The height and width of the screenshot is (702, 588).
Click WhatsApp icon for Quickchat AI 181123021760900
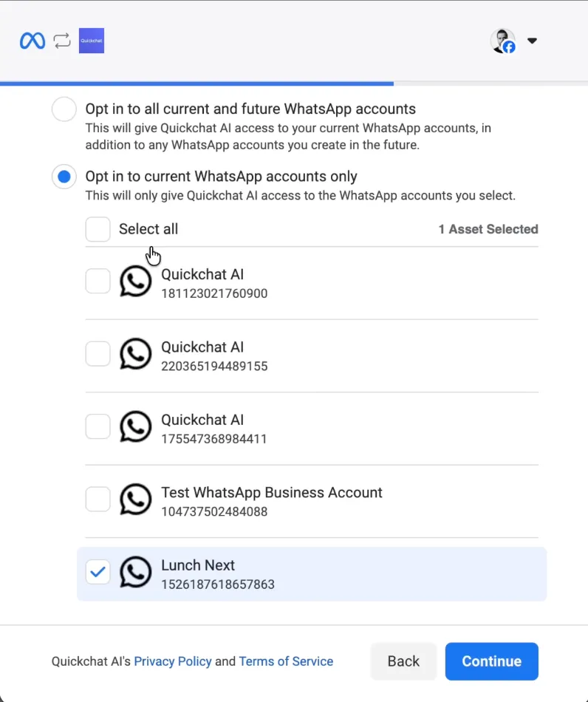[x=136, y=282]
